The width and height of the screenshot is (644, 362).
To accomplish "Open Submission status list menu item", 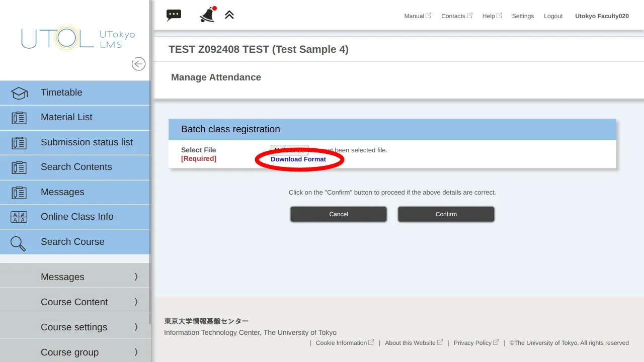I will (x=87, y=142).
